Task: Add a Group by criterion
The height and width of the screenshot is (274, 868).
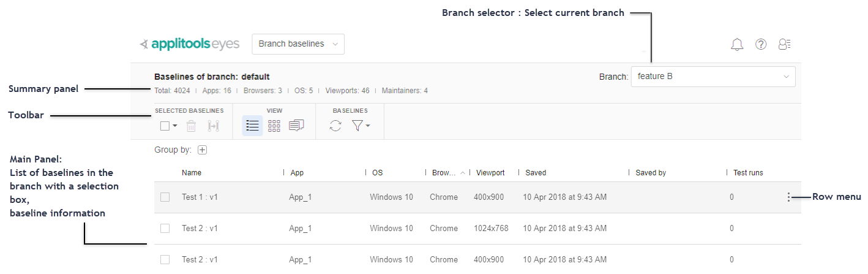Action: click(203, 150)
